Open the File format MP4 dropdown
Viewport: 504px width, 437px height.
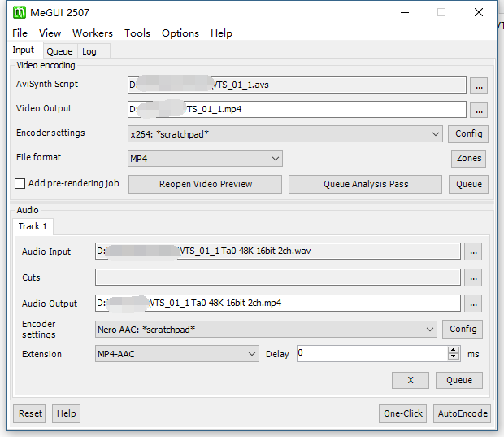276,159
